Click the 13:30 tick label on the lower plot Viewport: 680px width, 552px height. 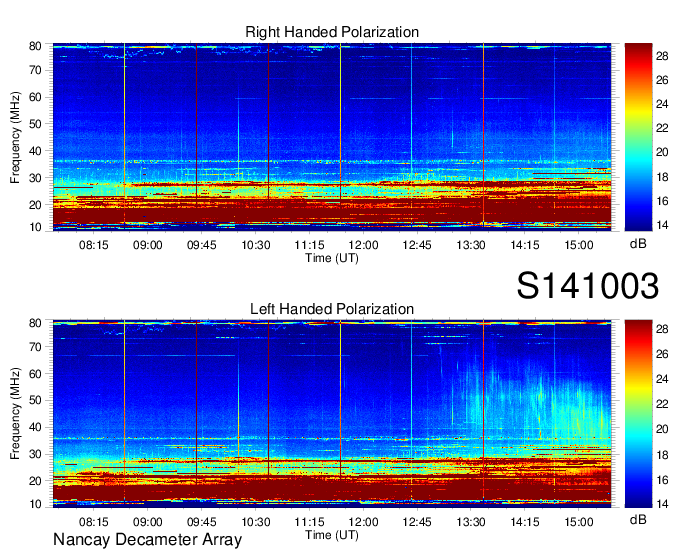pyautogui.click(x=471, y=522)
